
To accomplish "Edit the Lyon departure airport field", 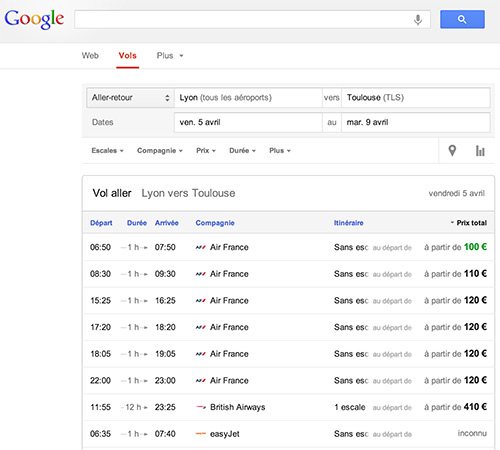I will [248, 98].
